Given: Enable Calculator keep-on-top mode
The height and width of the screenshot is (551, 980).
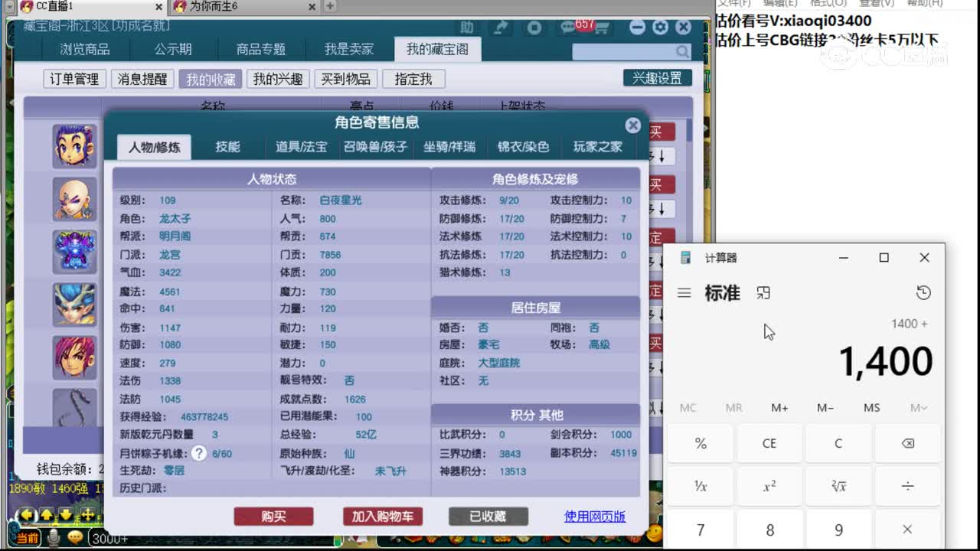Looking at the screenshot, I should coord(763,292).
